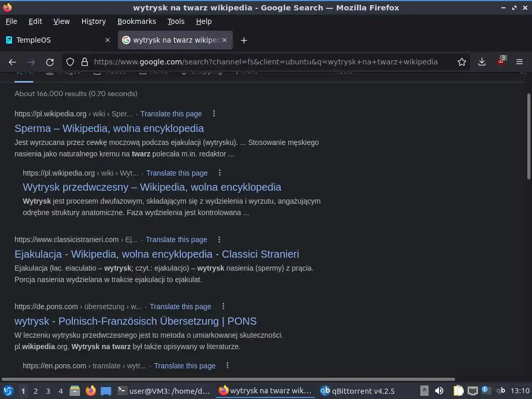Open the volume control tray icon
Image resolution: width=532 pixels, height=399 pixels.
pyautogui.click(x=439, y=391)
